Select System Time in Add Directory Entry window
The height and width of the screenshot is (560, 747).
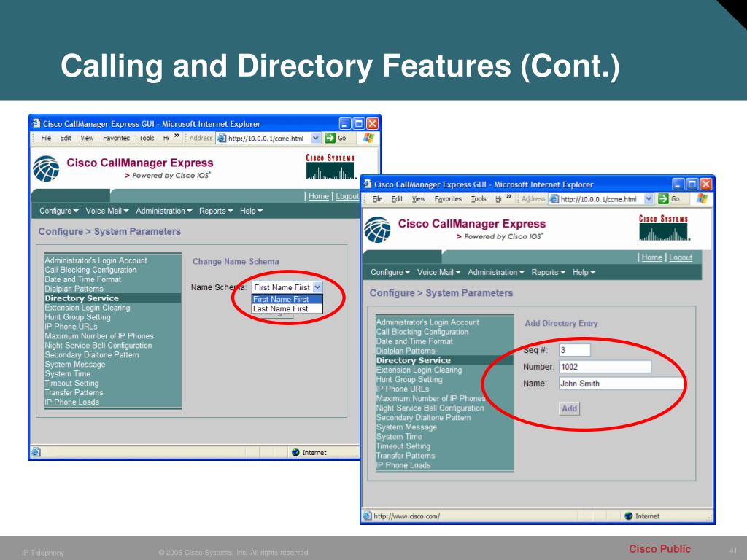point(399,437)
